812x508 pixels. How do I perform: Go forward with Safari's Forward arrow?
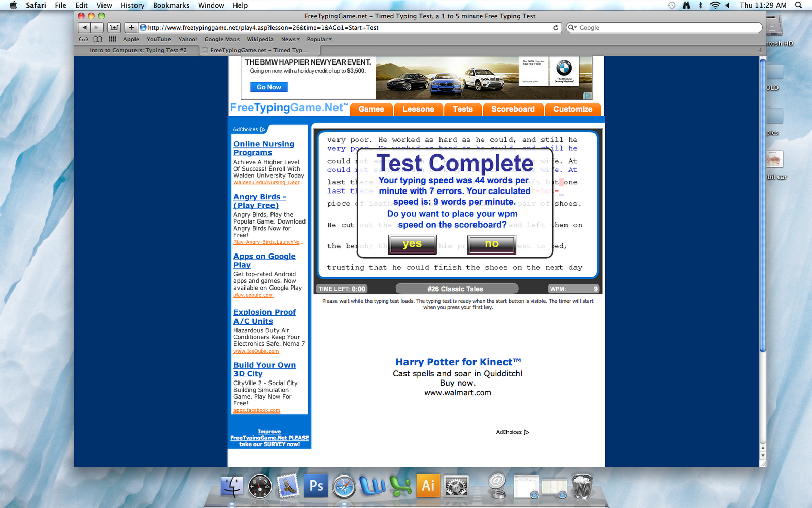pyautogui.click(x=97, y=27)
